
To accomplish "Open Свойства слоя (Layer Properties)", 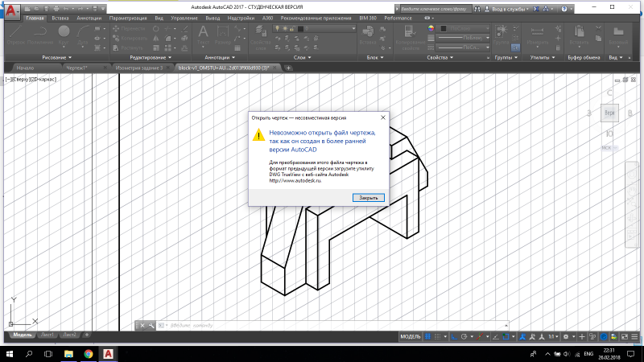I will point(260,37).
